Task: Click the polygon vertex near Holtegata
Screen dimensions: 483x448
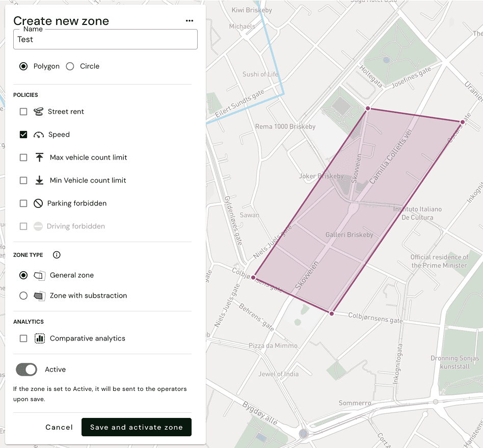Action: [368, 109]
